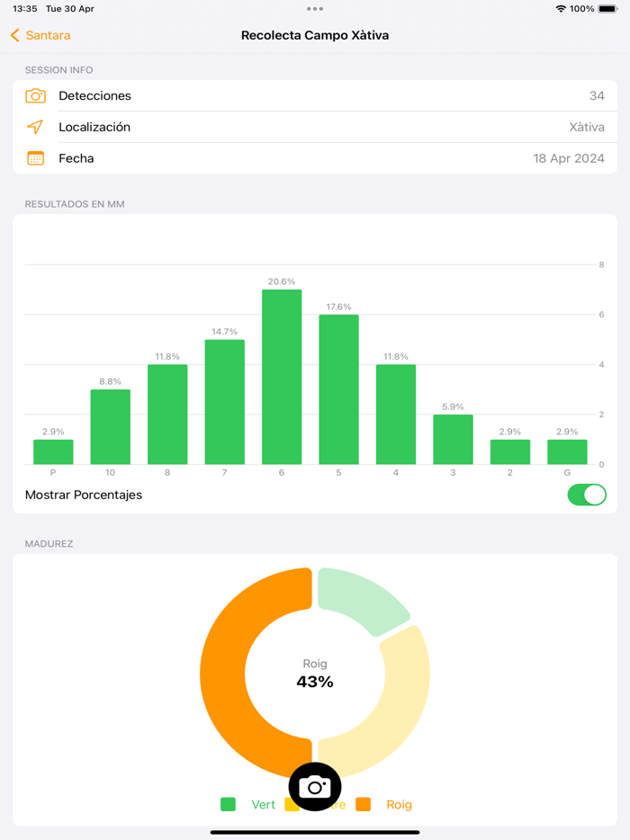Tap the Wi-Fi status icon

tap(561, 9)
